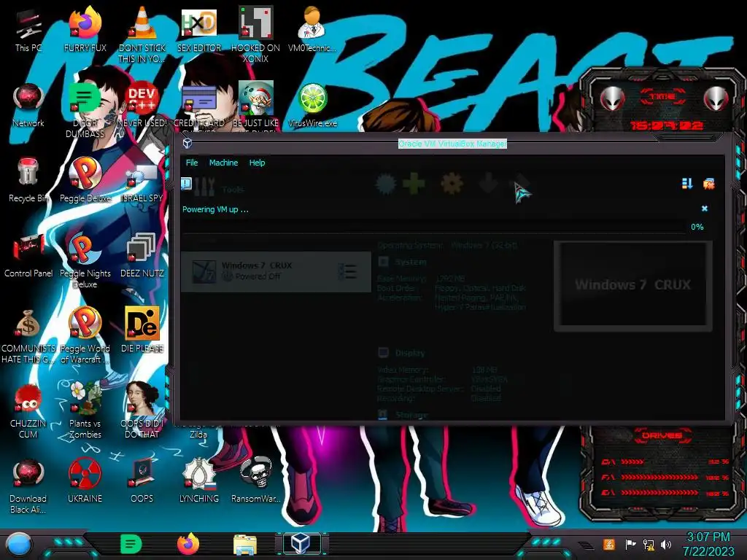Open the volume speaker tray icon

coord(666,544)
